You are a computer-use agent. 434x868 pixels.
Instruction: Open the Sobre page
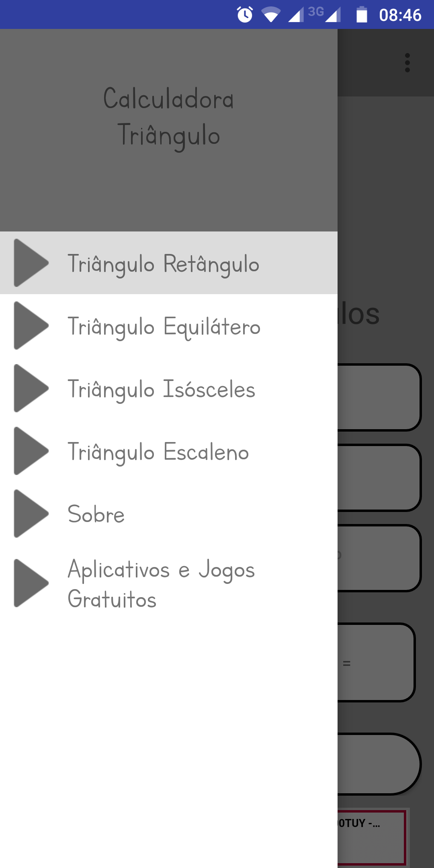96,514
